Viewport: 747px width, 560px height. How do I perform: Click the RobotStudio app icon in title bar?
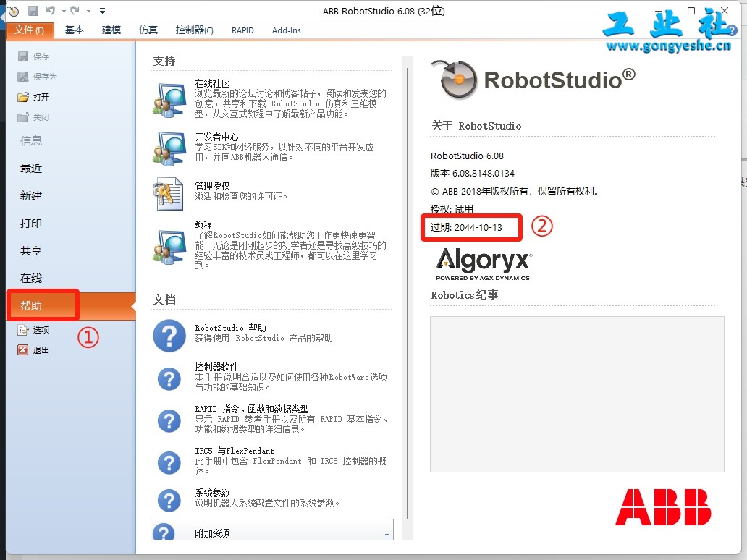pos(13,11)
